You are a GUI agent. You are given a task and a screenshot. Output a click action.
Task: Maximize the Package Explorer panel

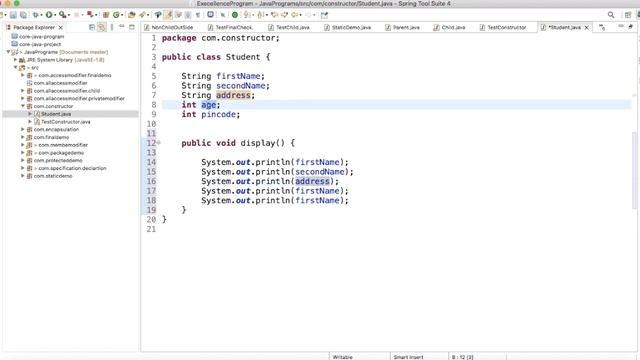(131, 27)
